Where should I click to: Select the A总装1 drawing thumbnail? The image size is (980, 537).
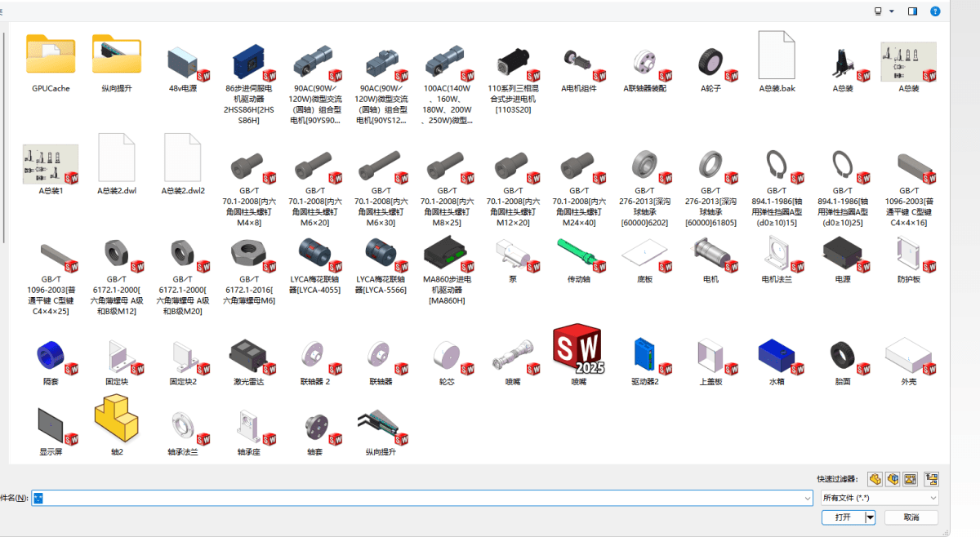pos(51,166)
